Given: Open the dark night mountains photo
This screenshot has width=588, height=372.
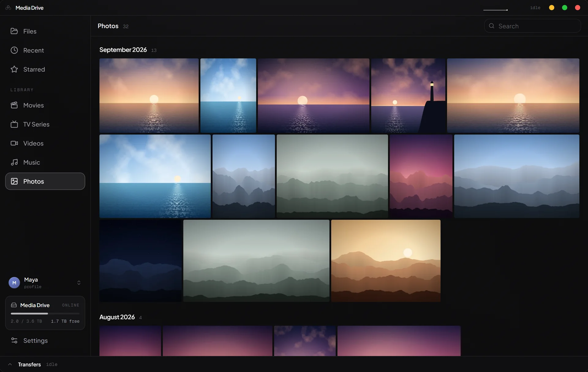Looking at the screenshot, I should coord(140,261).
